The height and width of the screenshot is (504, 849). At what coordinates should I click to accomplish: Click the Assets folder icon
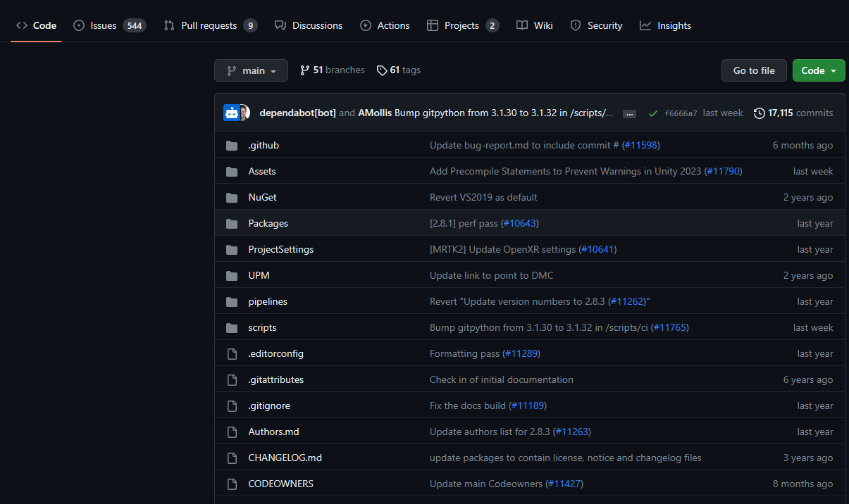coord(232,171)
